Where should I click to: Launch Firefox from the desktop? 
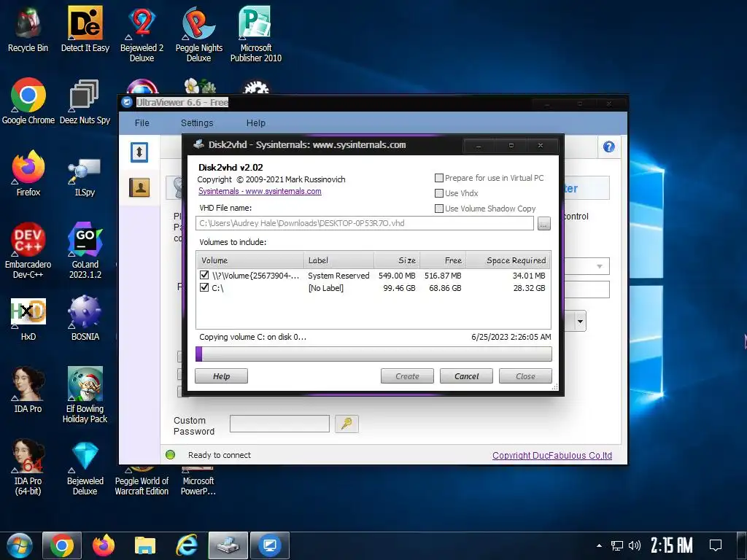(28, 174)
